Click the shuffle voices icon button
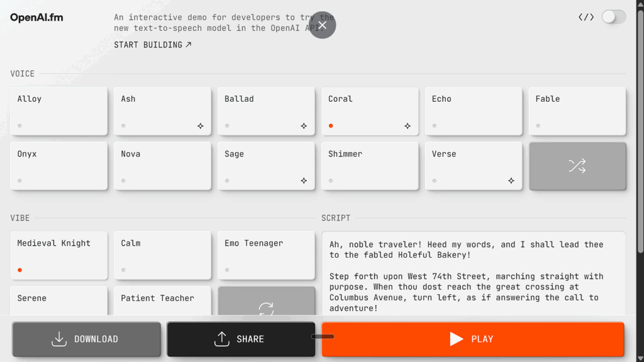Screen dimensions: 644x362 (577, 166)
